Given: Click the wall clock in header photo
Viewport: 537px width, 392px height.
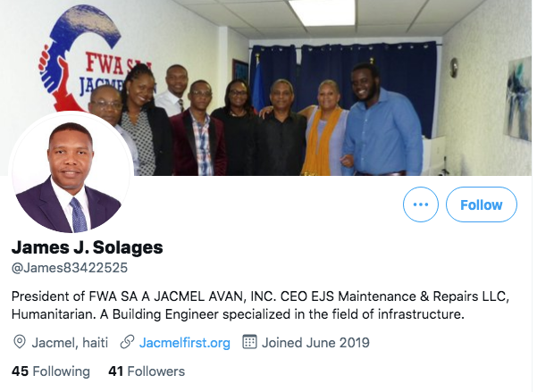Looking at the screenshot, I should pyautogui.click(x=454, y=68).
